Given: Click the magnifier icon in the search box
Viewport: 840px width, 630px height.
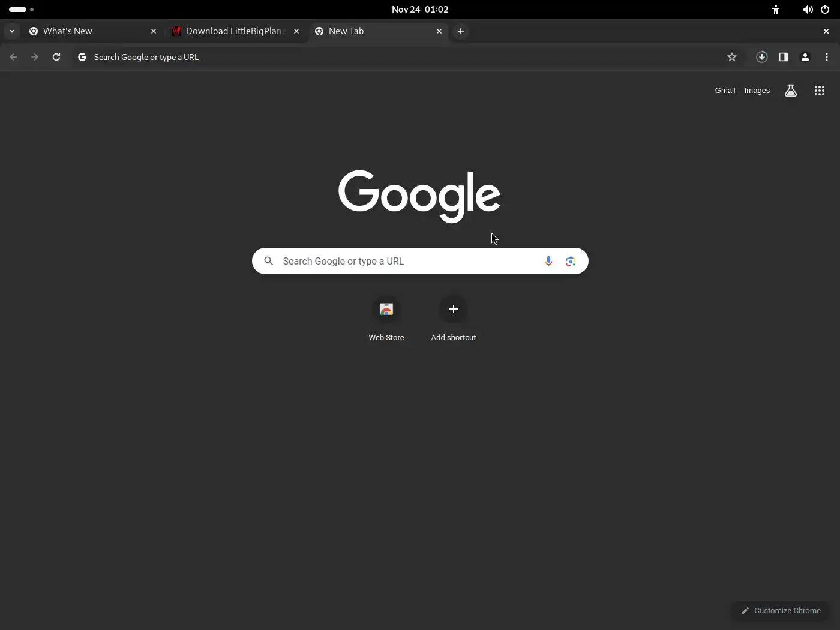Looking at the screenshot, I should pyautogui.click(x=269, y=261).
